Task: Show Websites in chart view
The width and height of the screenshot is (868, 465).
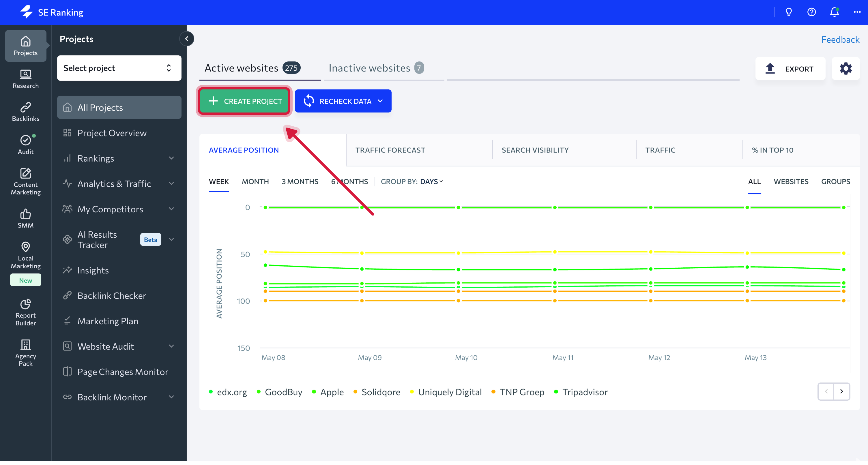Action: coord(791,182)
